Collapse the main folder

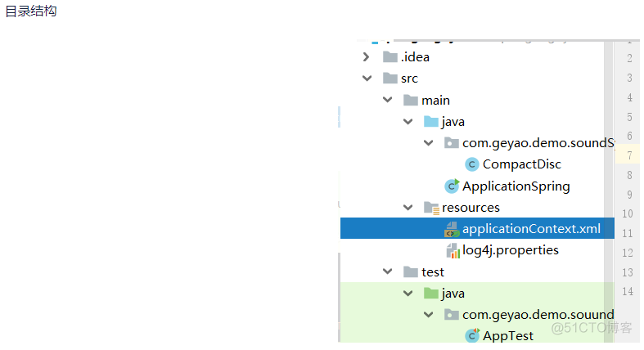386,101
